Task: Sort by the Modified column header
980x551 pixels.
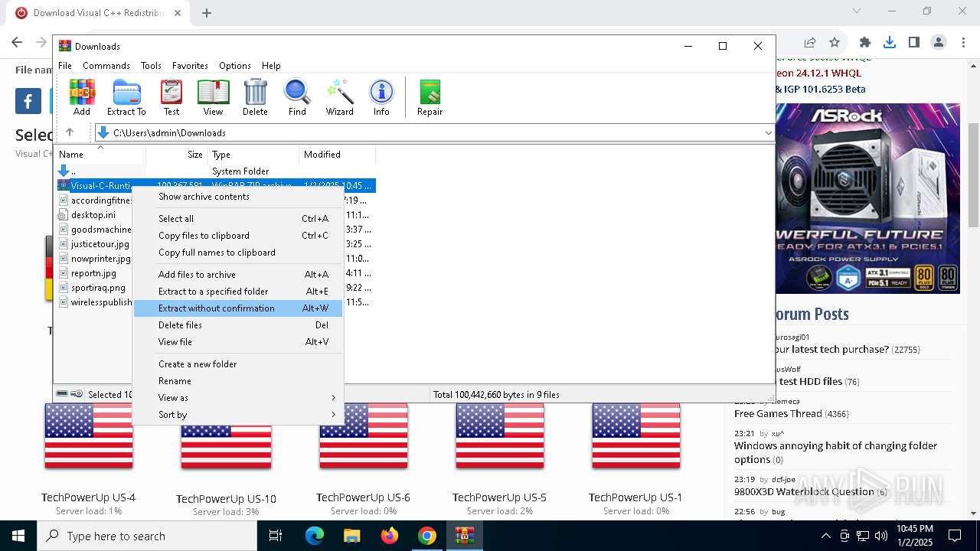Action: (x=337, y=154)
